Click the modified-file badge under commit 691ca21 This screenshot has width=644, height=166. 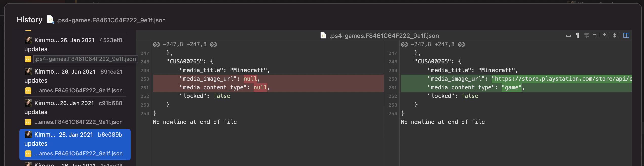tap(28, 91)
